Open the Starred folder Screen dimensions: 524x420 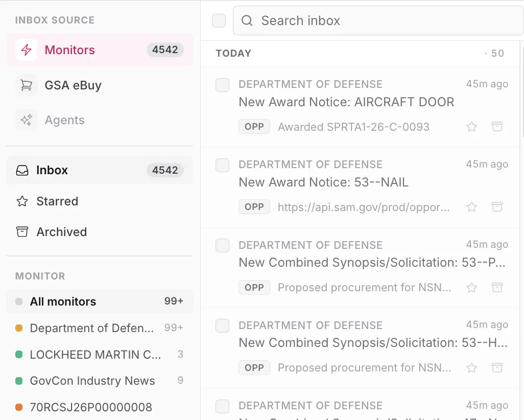tap(100, 201)
